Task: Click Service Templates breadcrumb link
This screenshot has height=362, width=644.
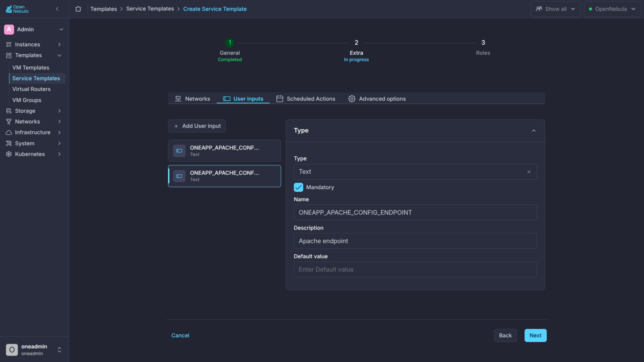Action: pyautogui.click(x=150, y=9)
